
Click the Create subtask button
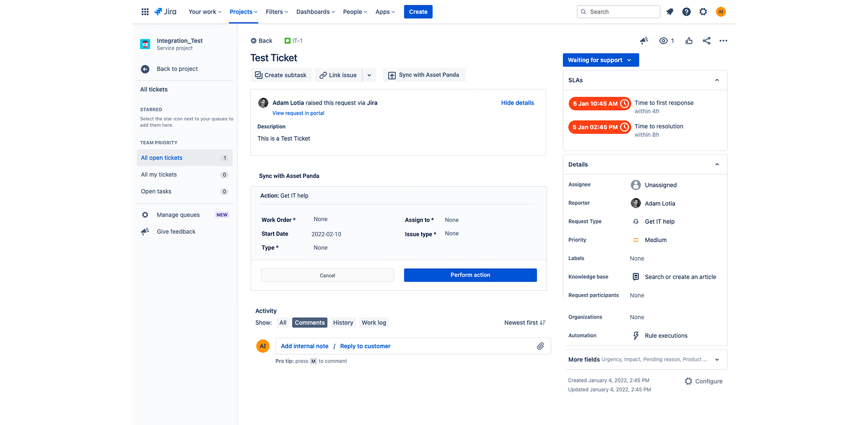[281, 75]
